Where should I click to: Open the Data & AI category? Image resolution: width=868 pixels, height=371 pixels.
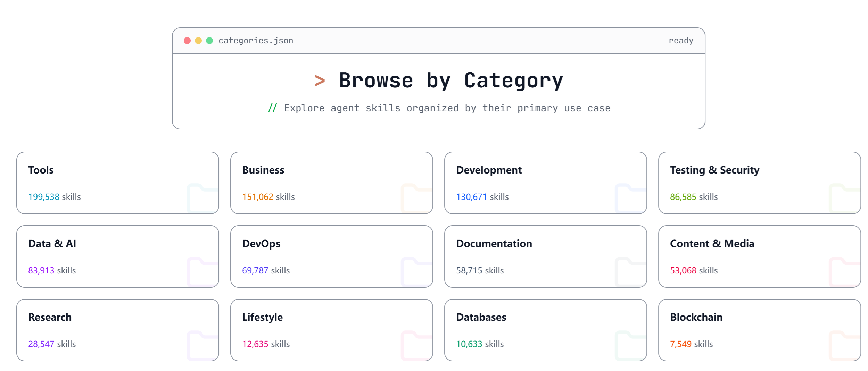pos(118,256)
